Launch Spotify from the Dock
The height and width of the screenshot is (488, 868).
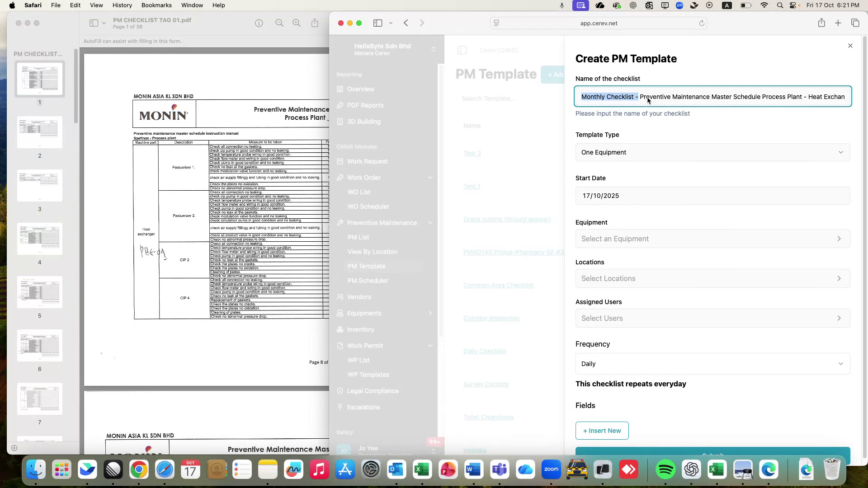[x=666, y=469]
